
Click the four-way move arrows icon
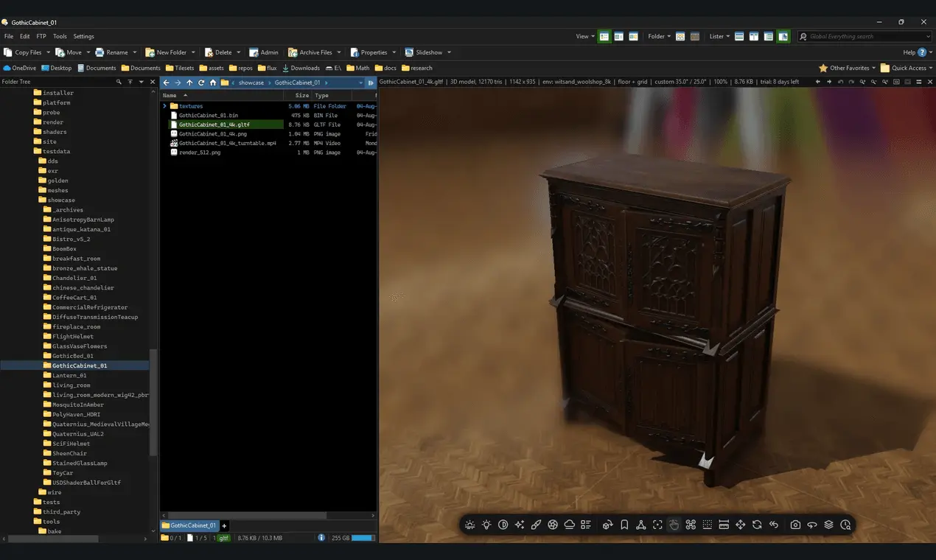(741, 525)
